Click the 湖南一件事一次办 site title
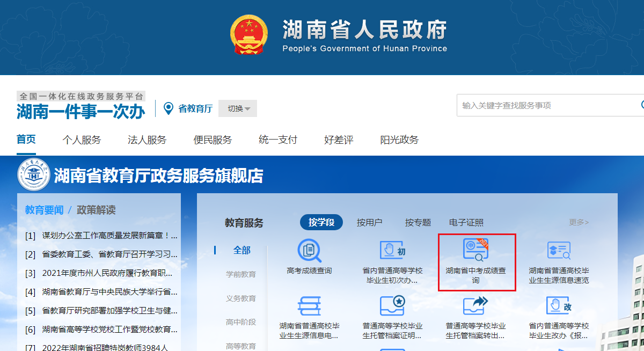Viewport: 644px width, 351px height. [80, 112]
